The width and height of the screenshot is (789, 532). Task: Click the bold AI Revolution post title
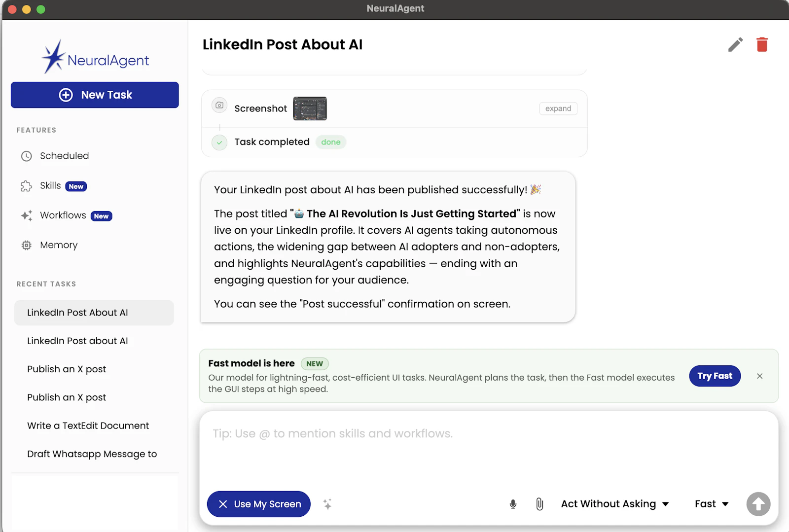click(405, 213)
